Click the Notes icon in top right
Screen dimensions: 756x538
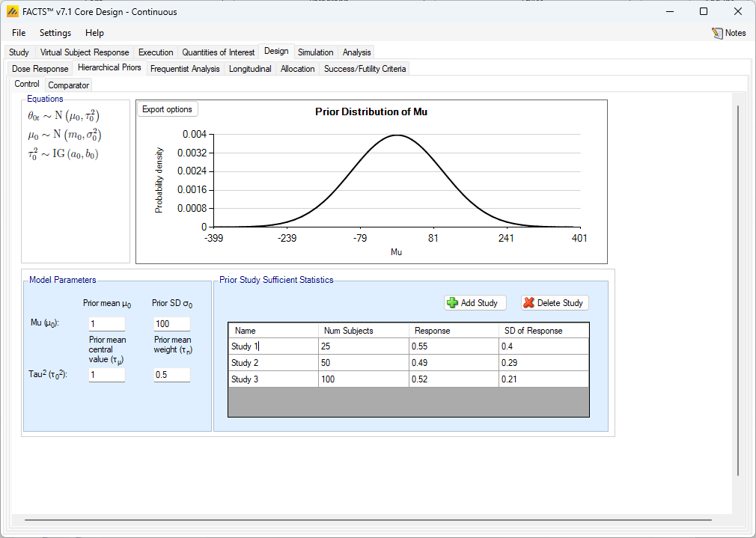pos(717,33)
